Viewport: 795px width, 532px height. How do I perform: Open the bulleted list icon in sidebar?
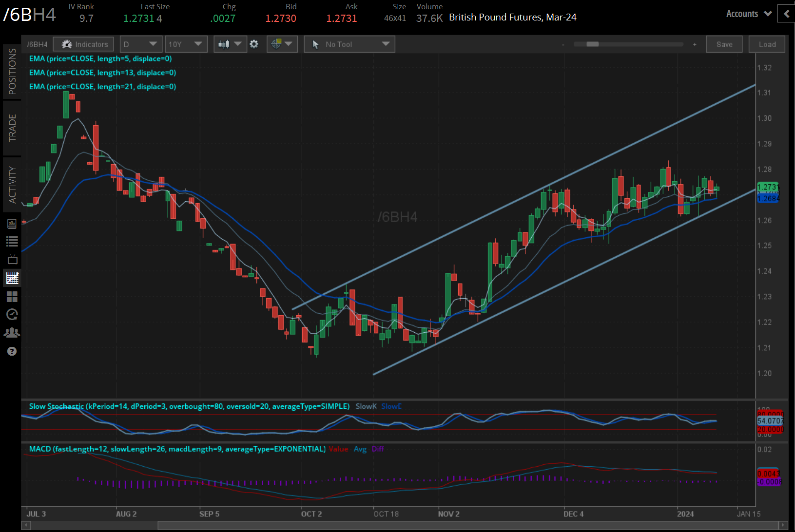point(12,241)
